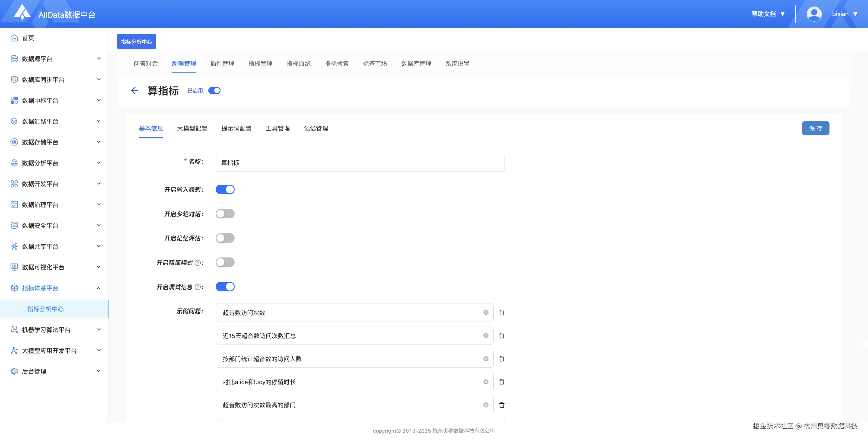Click the user avatar icon

[x=814, y=14]
